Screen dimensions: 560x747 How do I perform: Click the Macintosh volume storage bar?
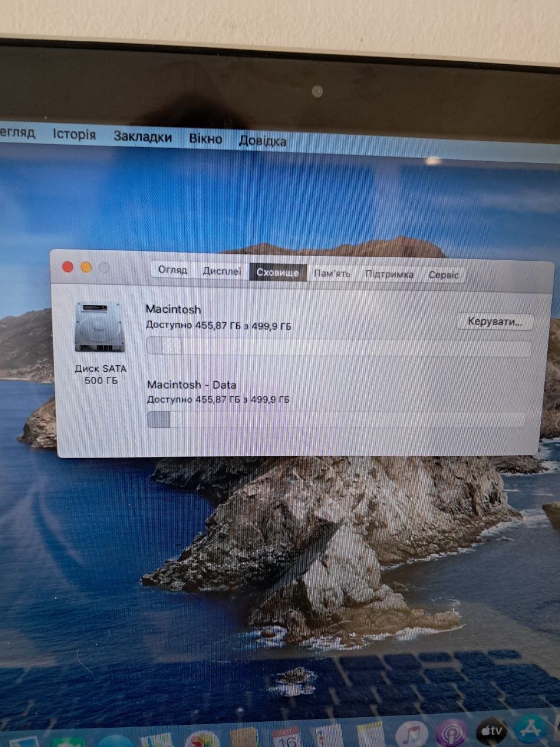pyautogui.click(x=338, y=347)
